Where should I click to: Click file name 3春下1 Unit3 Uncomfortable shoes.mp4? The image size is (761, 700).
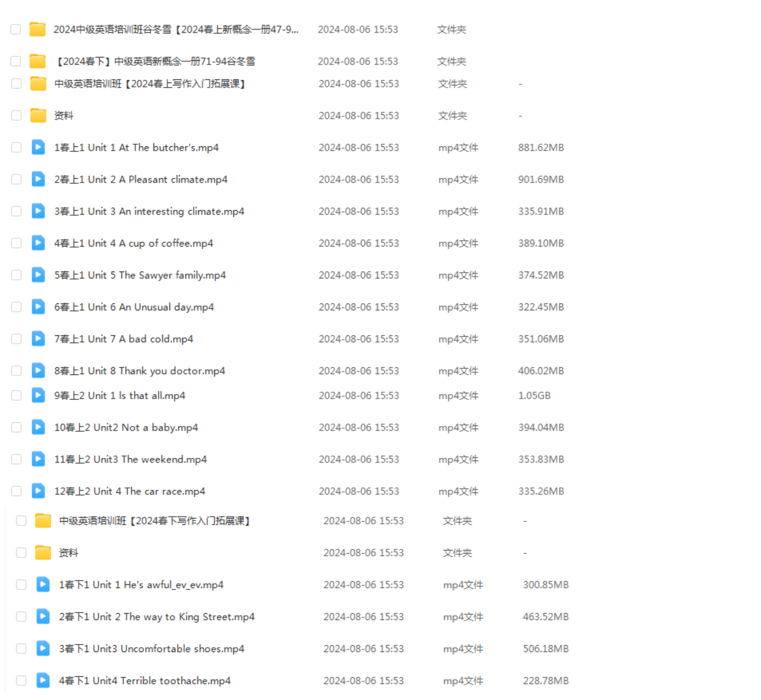tap(151, 649)
